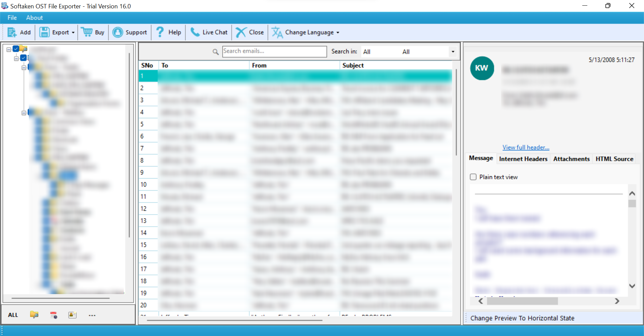The height and width of the screenshot is (336, 644).
Task: Open the About menu
Action: (x=34, y=18)
